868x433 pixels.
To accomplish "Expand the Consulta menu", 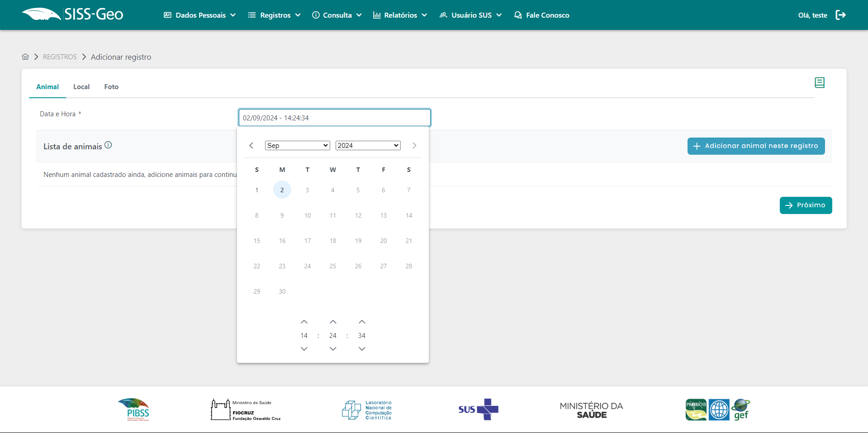I will [x=337, y=15].
